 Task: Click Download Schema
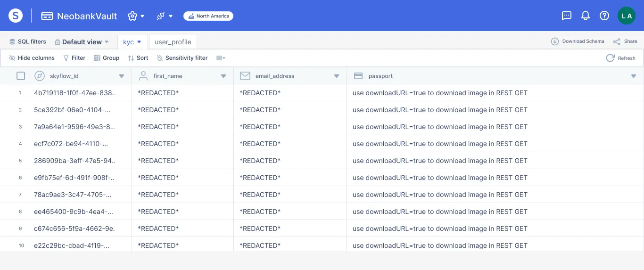[x=578, y=41]
